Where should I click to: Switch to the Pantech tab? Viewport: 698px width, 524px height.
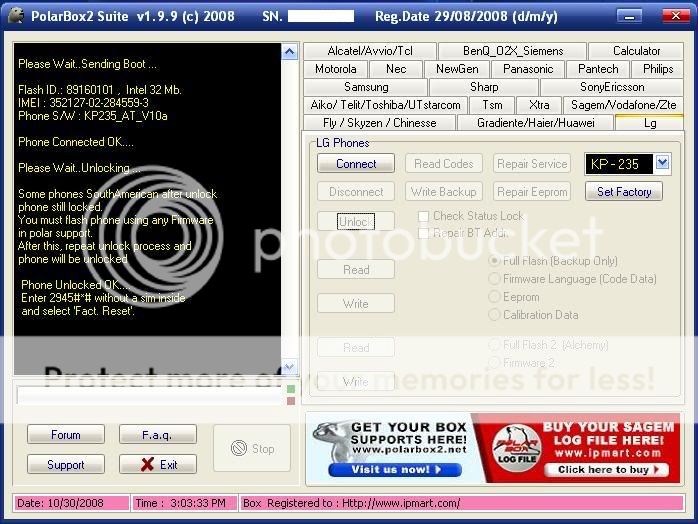[x=598, y=69]
